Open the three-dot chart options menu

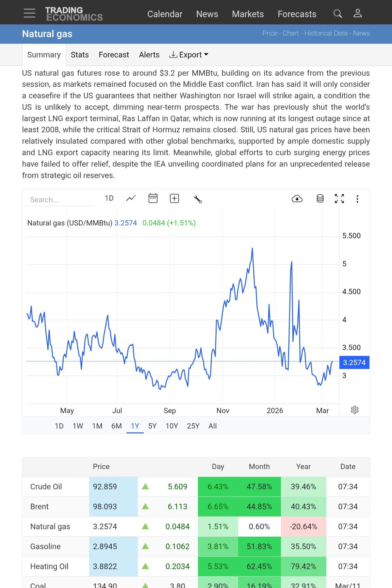point(357,199)
